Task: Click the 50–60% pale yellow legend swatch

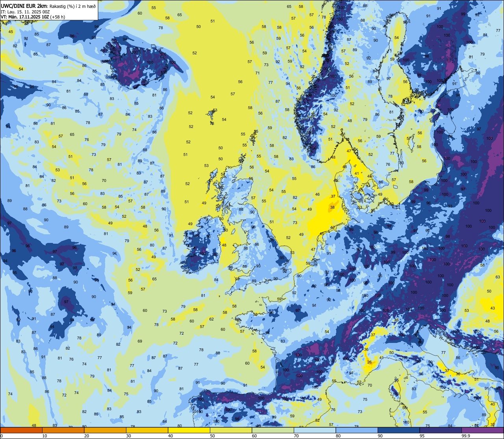Action: coord(231,430)
